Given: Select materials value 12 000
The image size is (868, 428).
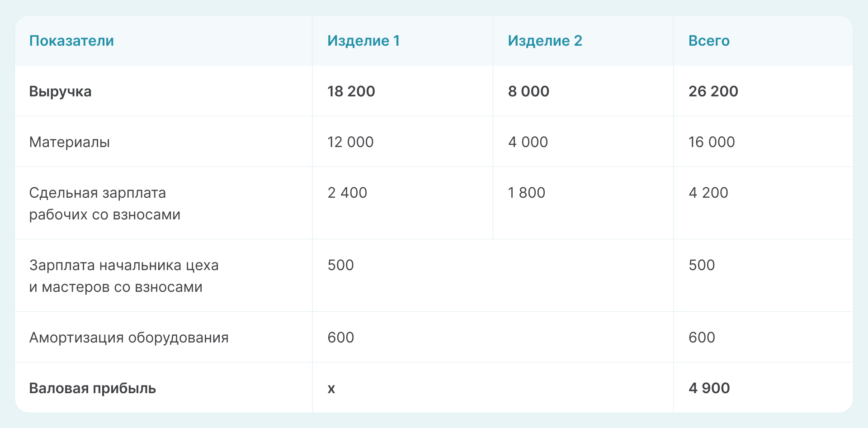Looking at the screenshot, I should point(350,142).
